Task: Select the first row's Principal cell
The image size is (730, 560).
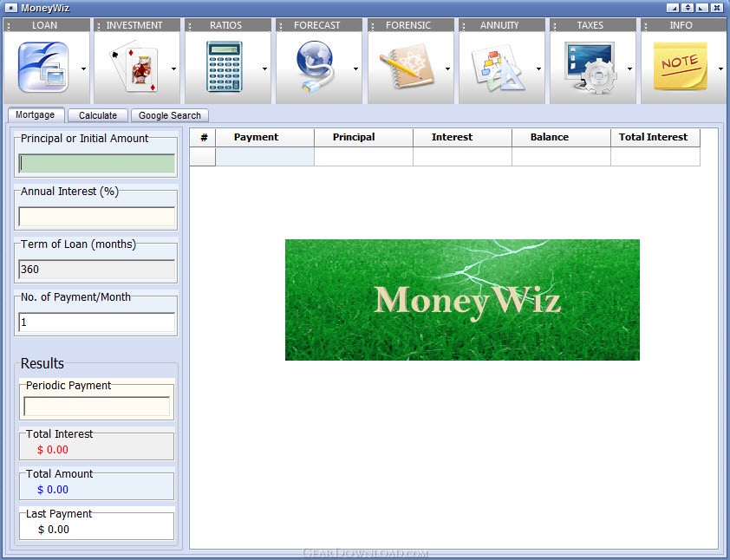Action: [363, 156]
